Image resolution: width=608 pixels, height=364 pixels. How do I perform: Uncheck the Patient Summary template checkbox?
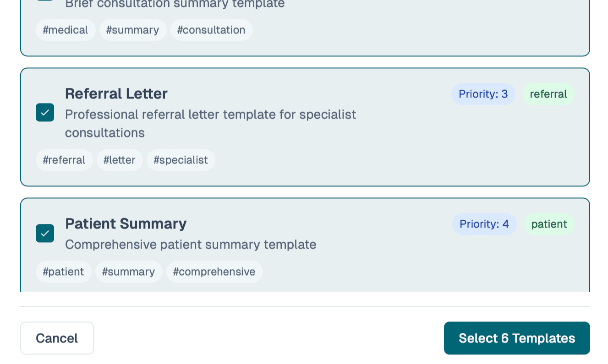(x=44, y=233)
